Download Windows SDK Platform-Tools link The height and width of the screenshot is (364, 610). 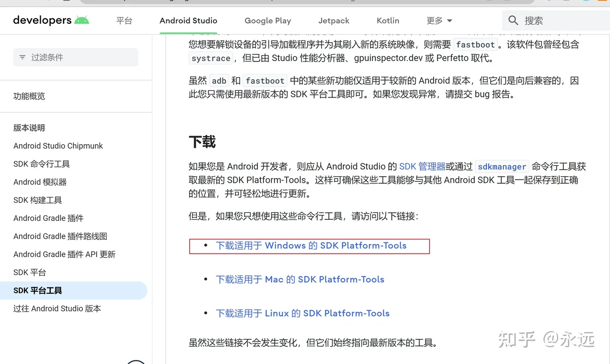(311, 246)
